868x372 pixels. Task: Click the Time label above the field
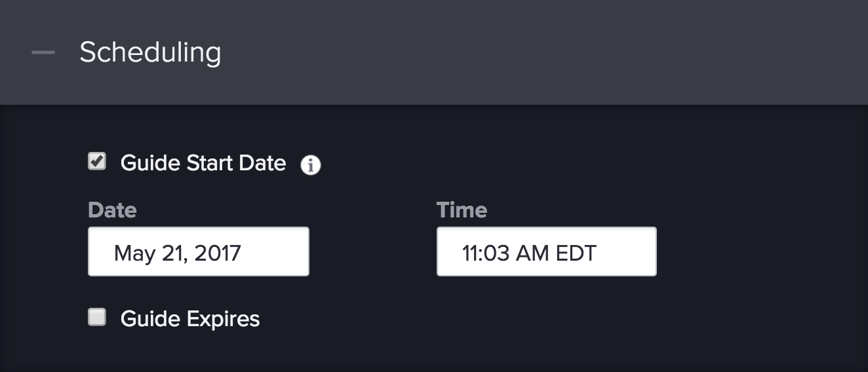(462, 210)
